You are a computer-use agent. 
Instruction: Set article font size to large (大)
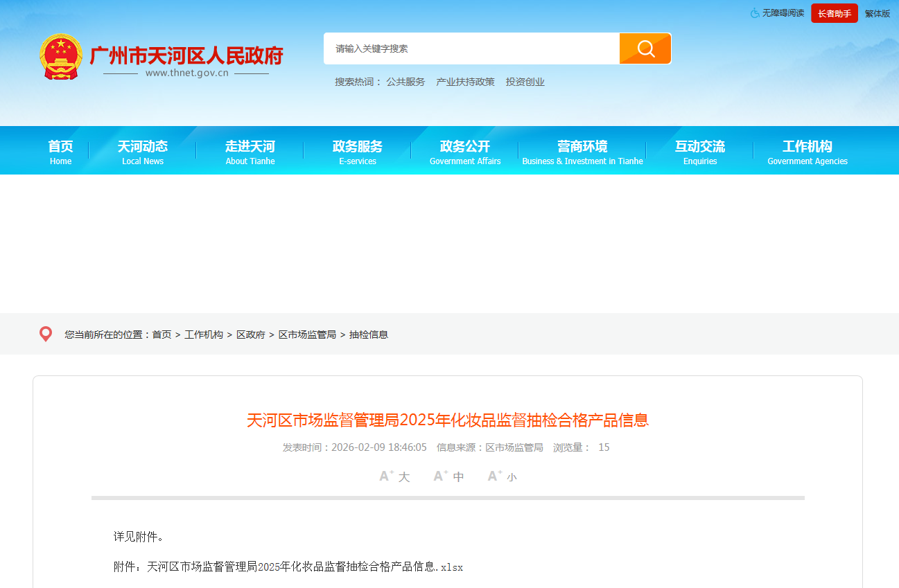pos(394,476)
